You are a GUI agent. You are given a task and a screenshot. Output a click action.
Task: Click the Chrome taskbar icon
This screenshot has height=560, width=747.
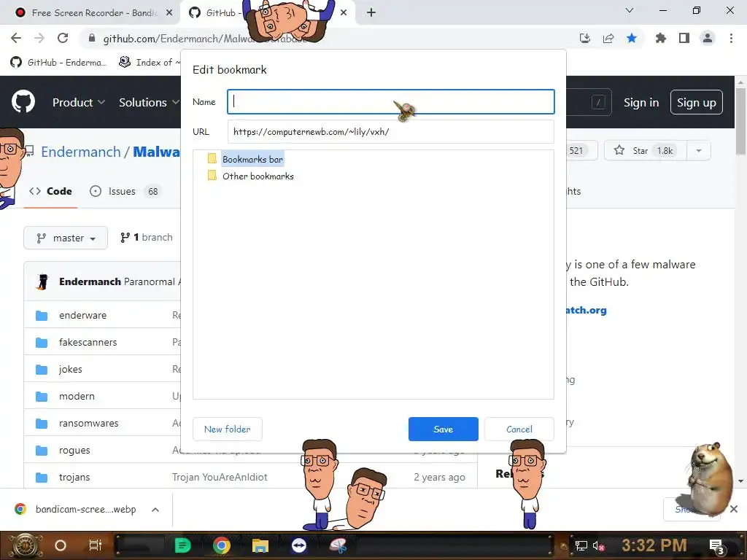click(x=222, y=545)
